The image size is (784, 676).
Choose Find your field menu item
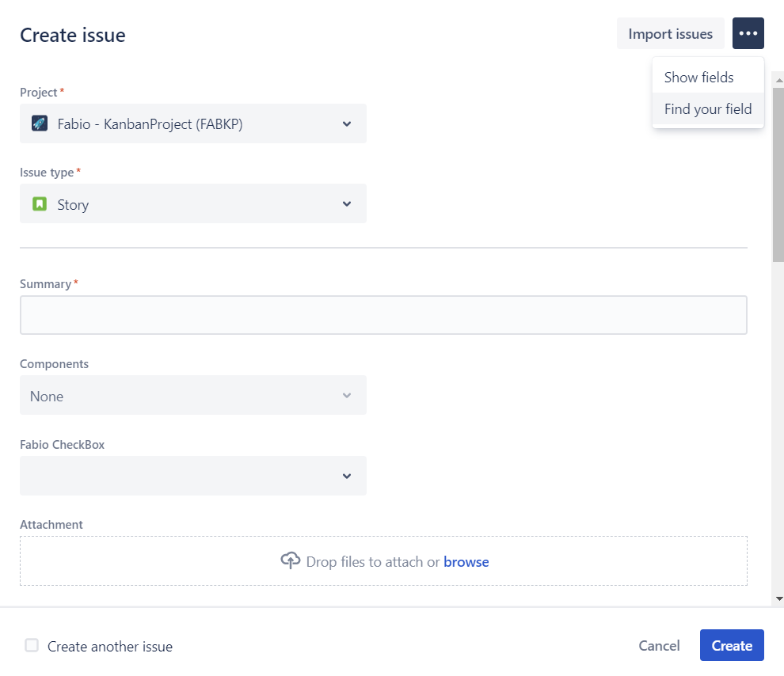pos(708,109)
